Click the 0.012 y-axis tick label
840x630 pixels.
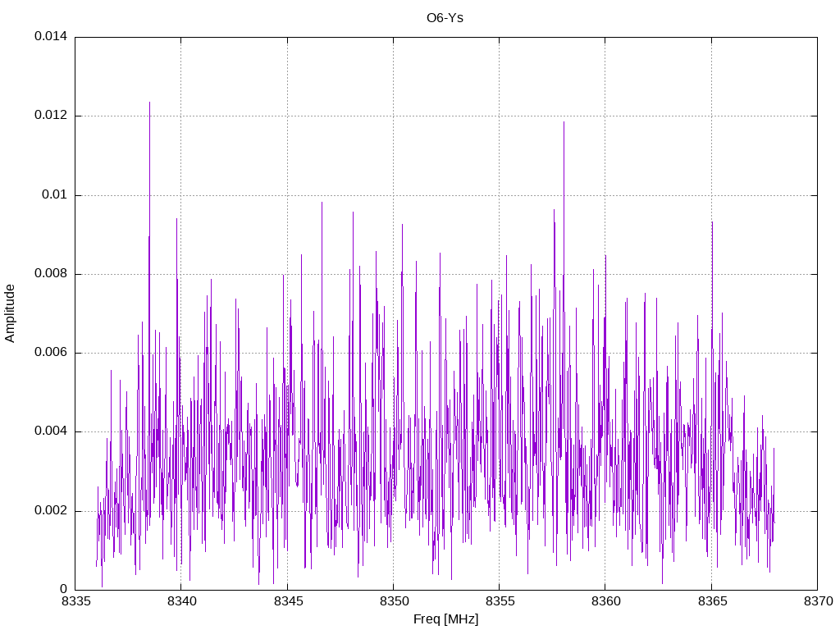(x=51, y=115)
